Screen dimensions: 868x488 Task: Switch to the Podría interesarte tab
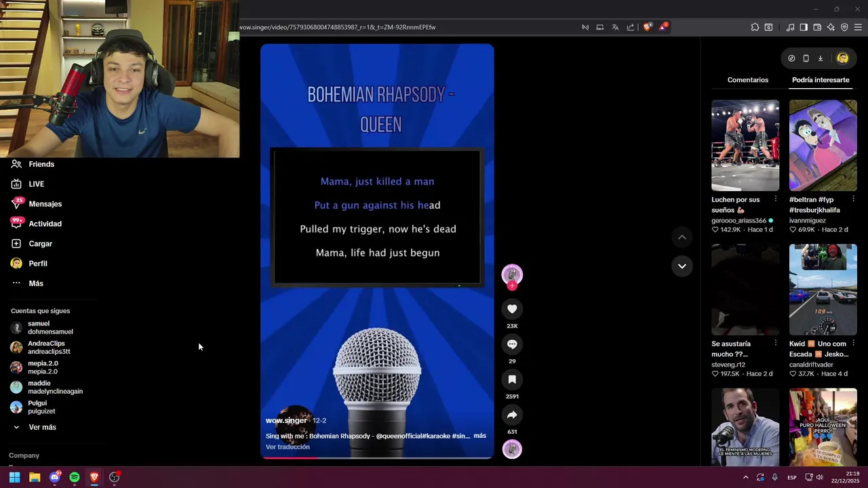coord(821,80)
